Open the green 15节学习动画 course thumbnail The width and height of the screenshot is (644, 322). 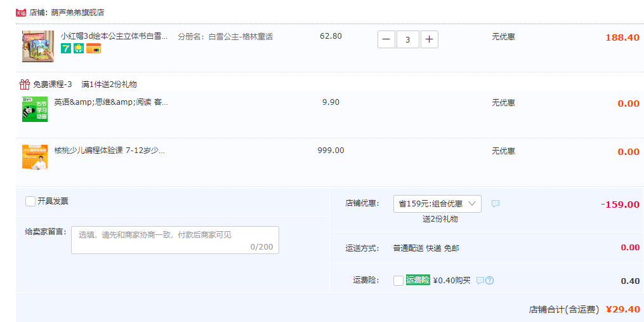[x=35, y=109]
